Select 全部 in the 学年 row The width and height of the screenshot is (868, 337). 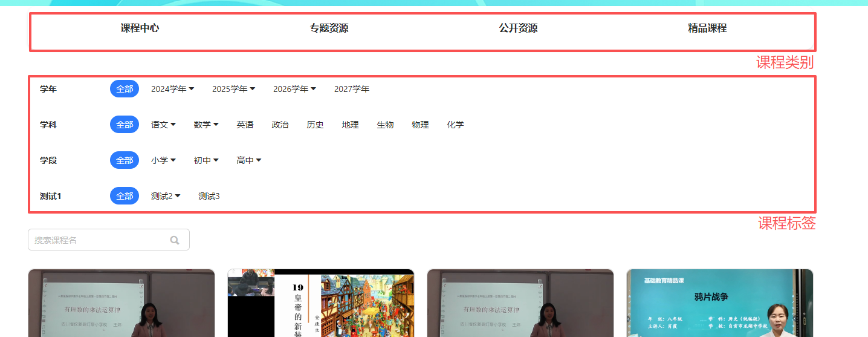(125, 89)
